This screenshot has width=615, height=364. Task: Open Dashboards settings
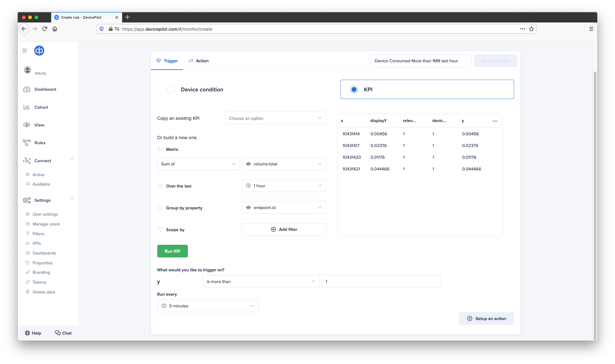point(44,253)
